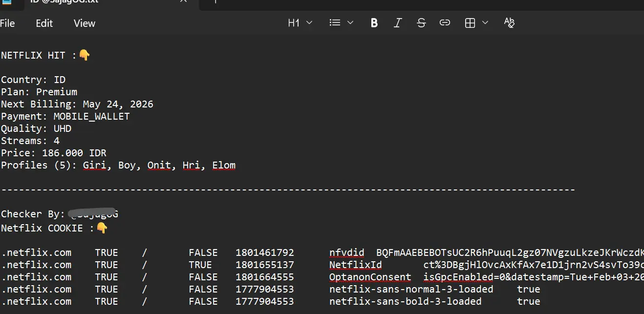
Task: Click ".netflix.com" in the OptanonConsent row
Action: click(x=36, y=277)
